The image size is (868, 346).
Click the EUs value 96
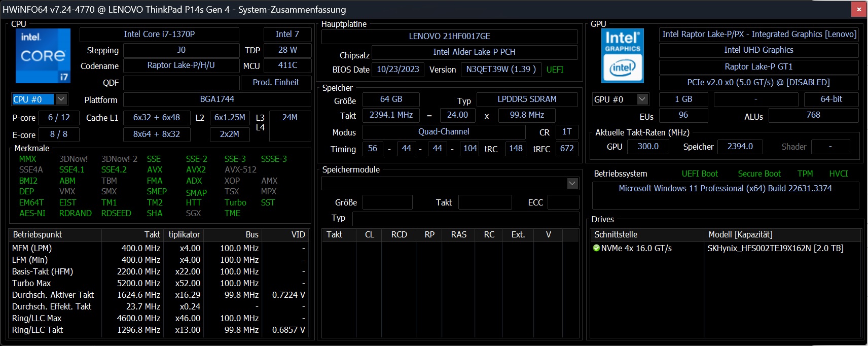pos(683,115)
